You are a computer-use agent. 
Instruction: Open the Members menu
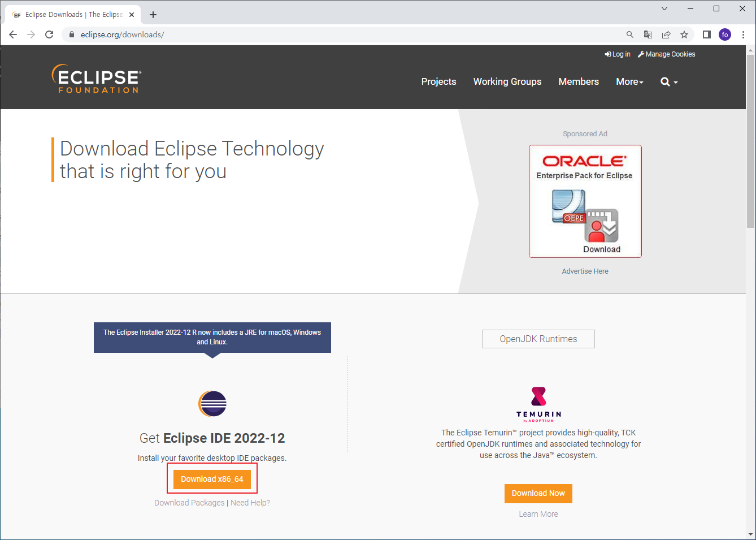click(579, 81)
